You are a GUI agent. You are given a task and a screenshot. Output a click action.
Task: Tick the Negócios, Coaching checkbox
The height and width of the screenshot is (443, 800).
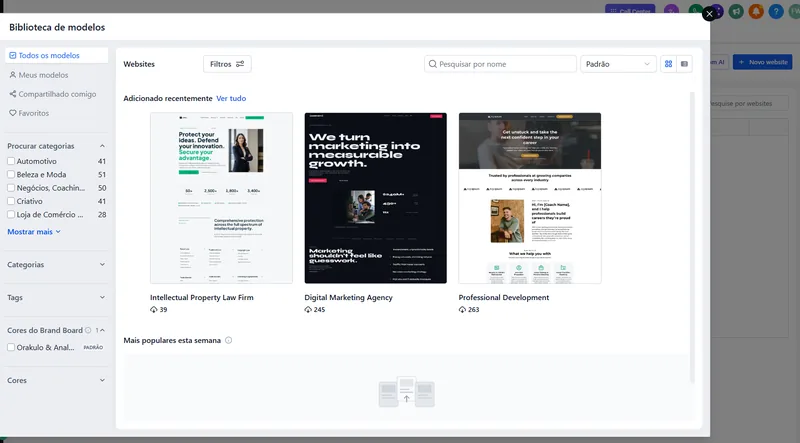pos(11,188)
